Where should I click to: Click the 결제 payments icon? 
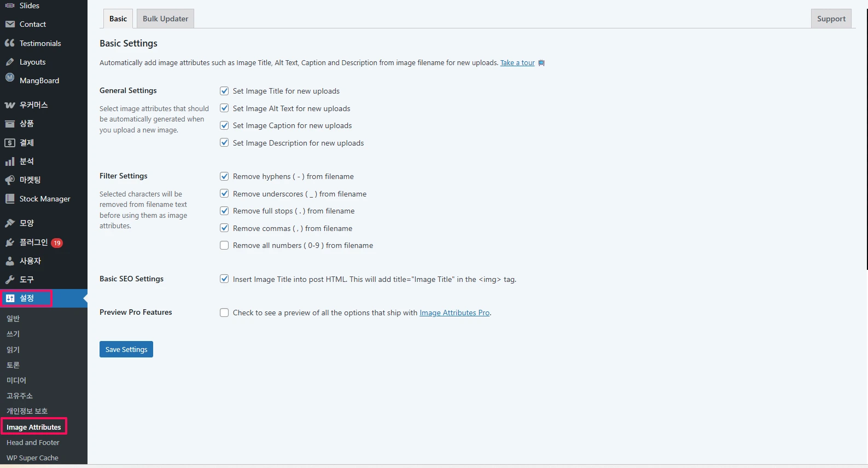click(10, 142)
